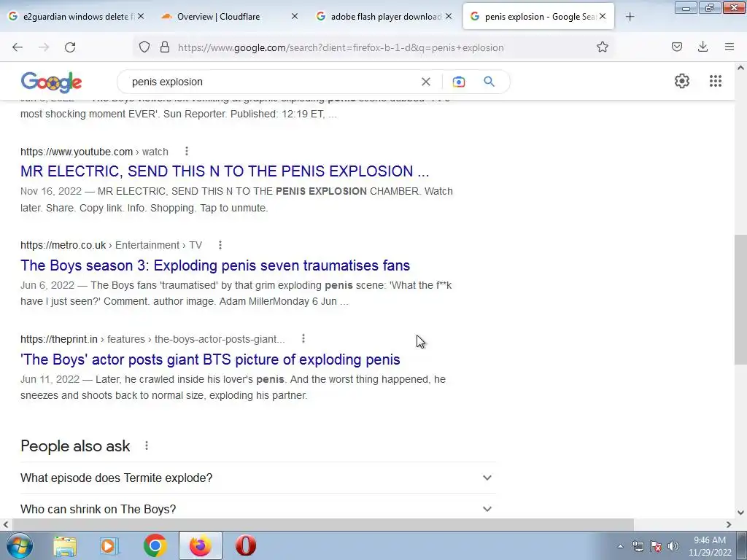Show site security padlock information
This screenshot has height=560, width=747.
tap(165, 47)
